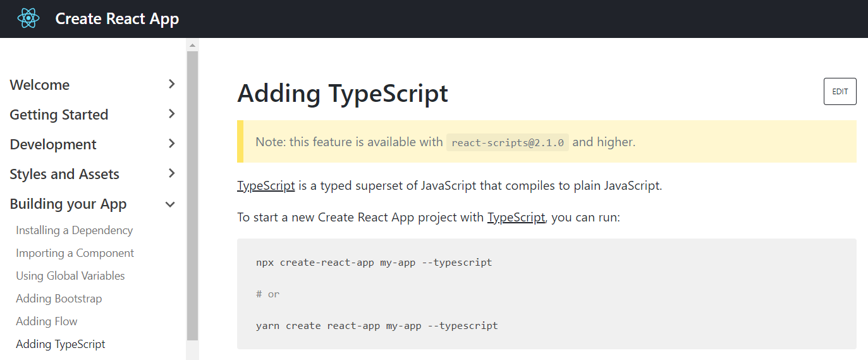868x360 pixels.
Task: Select the Building your App category
Action: coord(68,204)
